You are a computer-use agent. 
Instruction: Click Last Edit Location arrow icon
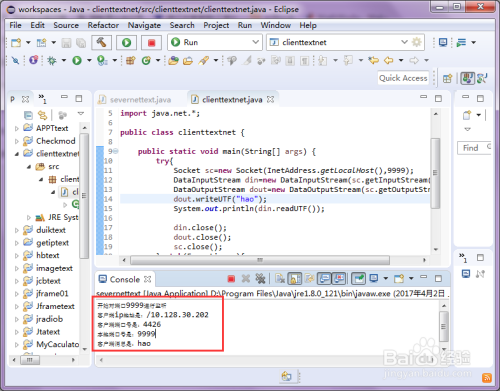[x=373, y=60]
